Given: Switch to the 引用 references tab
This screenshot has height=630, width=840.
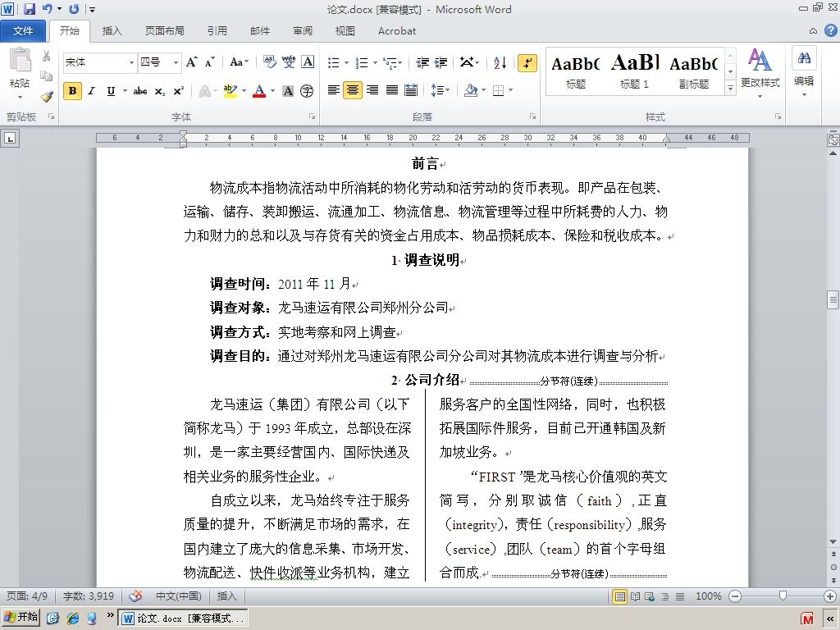Looking at the screenshot, I should click(217, 31).
